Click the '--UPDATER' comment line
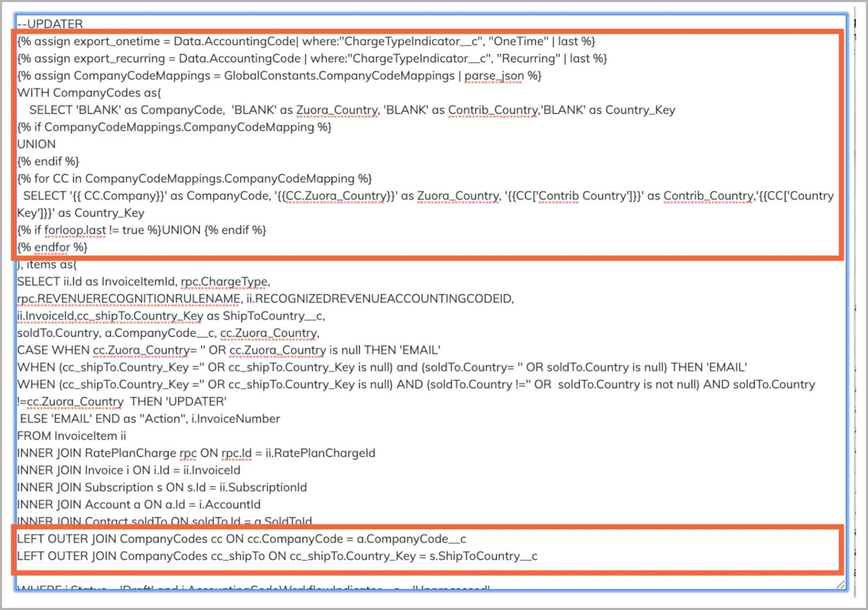The width and height of the screenshot is (868, 610). pos(50,24)
